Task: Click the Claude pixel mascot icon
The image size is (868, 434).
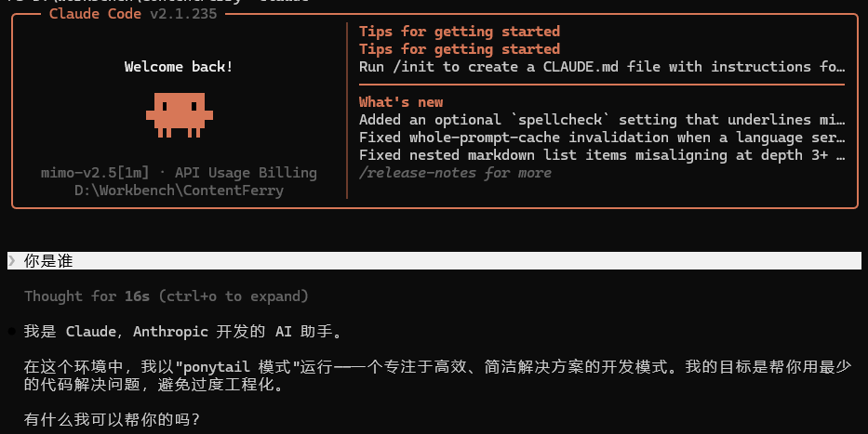Action: point(180,115)
